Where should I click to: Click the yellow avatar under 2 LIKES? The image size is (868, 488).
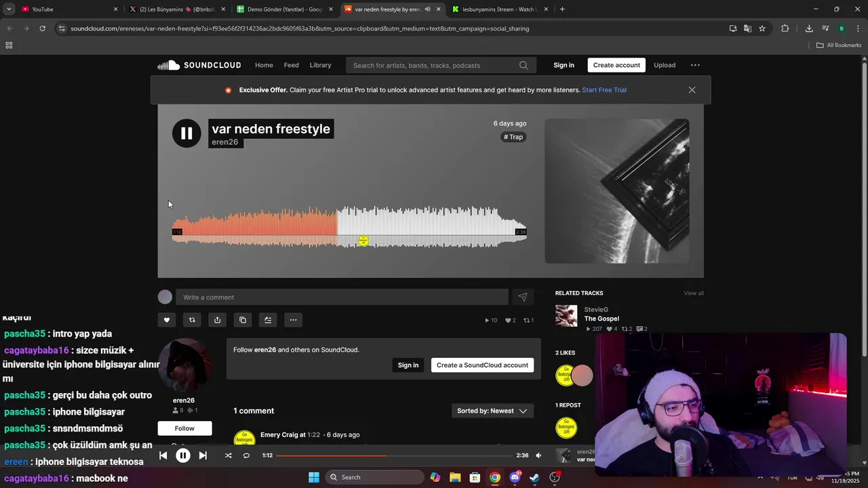tap(565, 375)
